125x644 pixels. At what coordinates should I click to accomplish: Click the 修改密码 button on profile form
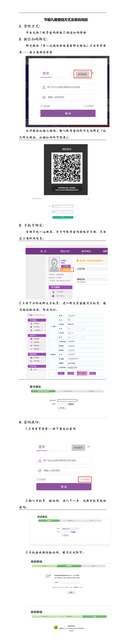[71, 373]
